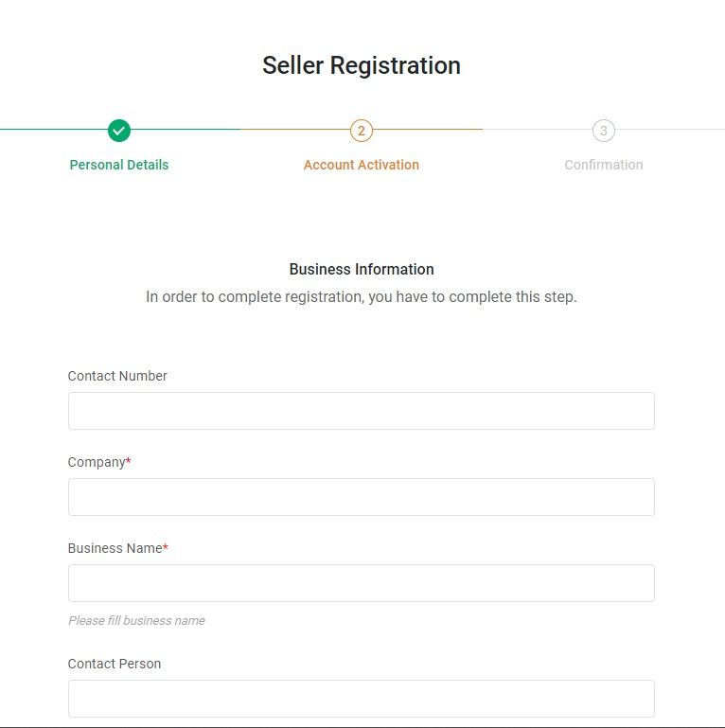Click the Contact Number label
Image resolution: width=725 pixels, height=728 pixels.
coord(117,376)
